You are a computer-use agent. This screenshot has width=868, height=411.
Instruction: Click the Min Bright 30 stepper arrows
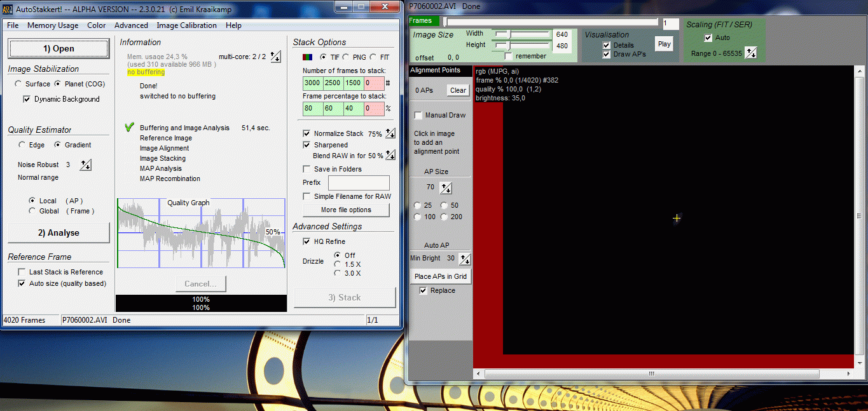[465, 259]
